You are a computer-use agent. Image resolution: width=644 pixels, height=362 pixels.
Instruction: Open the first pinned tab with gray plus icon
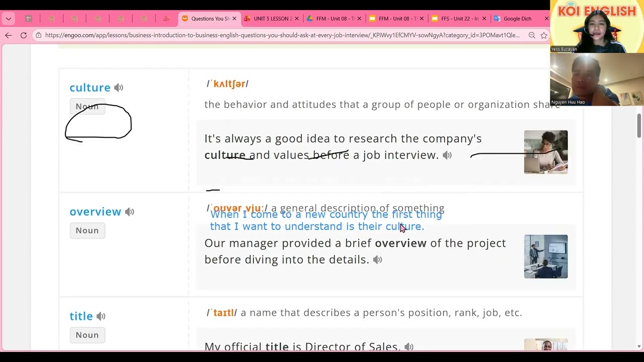(x=29, y=19)
